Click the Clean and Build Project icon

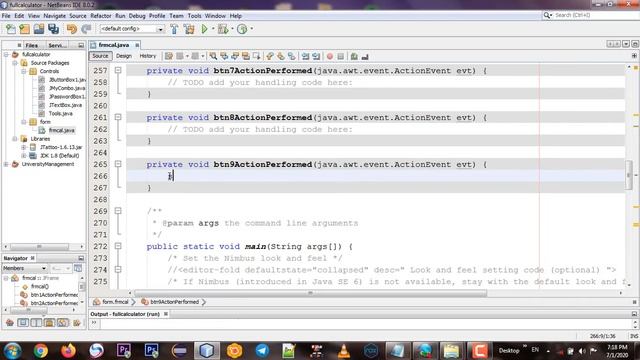(x=189, y=29)
